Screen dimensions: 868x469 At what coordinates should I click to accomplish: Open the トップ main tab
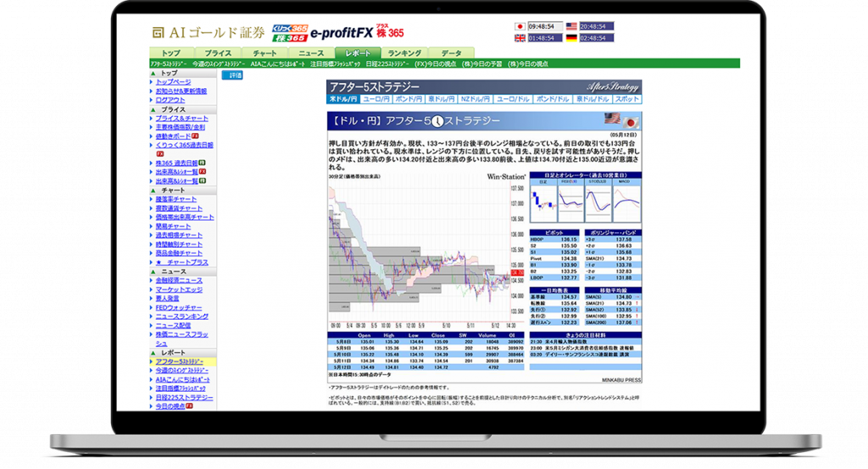pyautogui.click(x=171, y=53)
